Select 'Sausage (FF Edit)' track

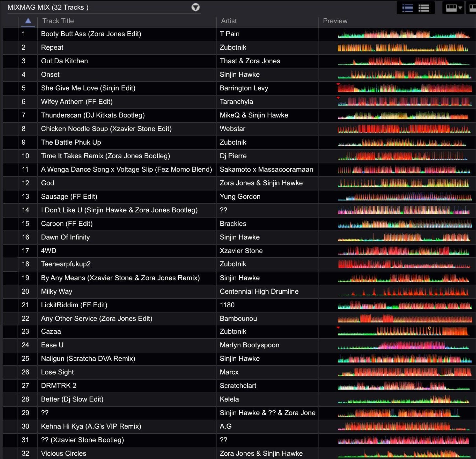[x=69, y=197]
